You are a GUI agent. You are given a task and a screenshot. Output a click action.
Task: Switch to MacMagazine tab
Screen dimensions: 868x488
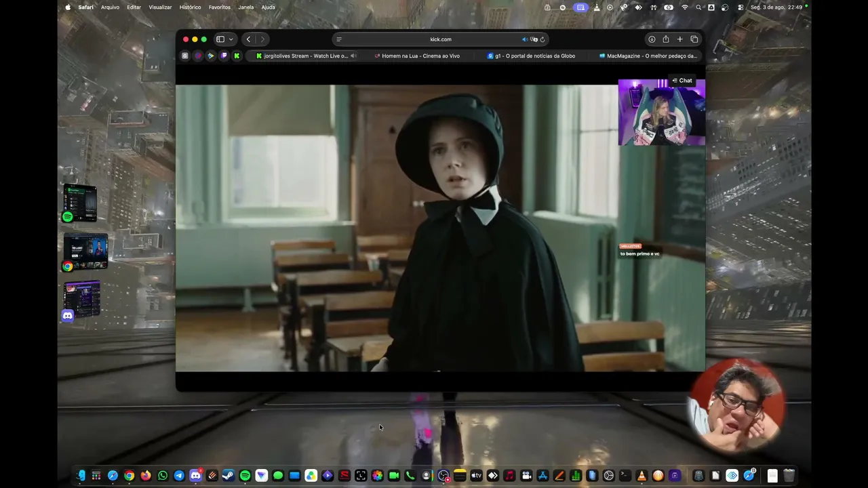click(x=649, y=56)
